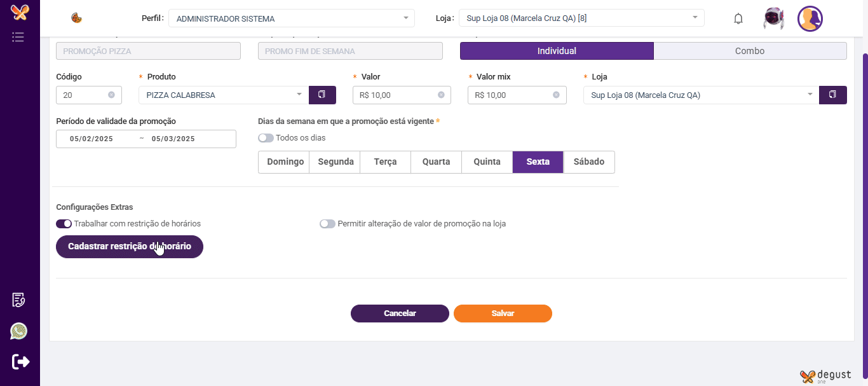The height and width of the screenshot is (386, 868).
Task: Enable the 'Todos os dias' switch
Action: [266, 138]
